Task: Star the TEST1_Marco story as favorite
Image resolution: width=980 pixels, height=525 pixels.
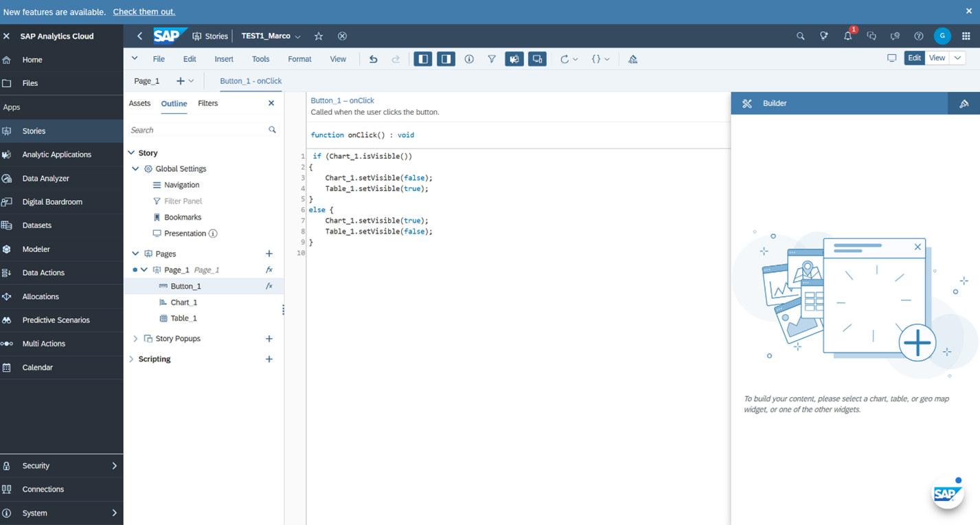Action: pos(318,36)
